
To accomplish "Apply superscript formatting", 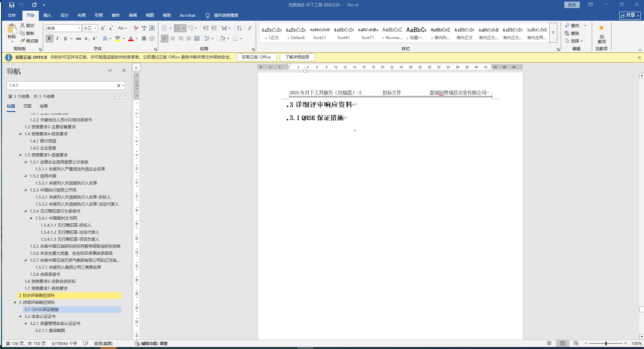I will [95, 38].
